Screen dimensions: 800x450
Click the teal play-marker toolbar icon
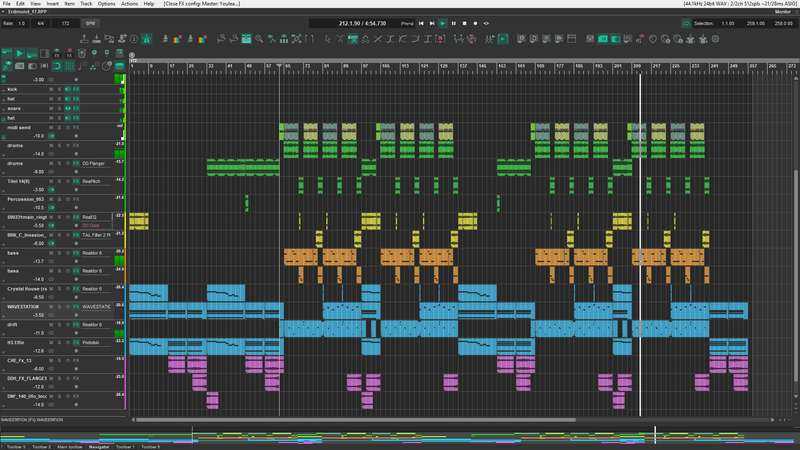click(x=503, y=39)
